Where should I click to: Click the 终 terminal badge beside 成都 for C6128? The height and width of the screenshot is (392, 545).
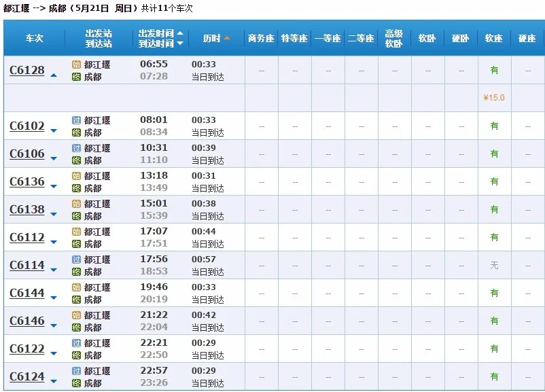(x=75, y=75)
